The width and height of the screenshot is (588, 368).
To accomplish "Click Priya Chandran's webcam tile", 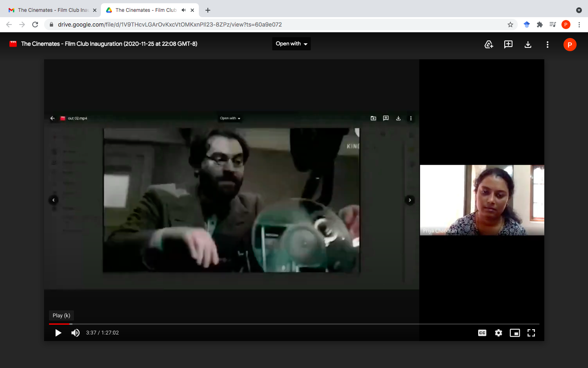I will pyautogui.click(x=482, y=200).
